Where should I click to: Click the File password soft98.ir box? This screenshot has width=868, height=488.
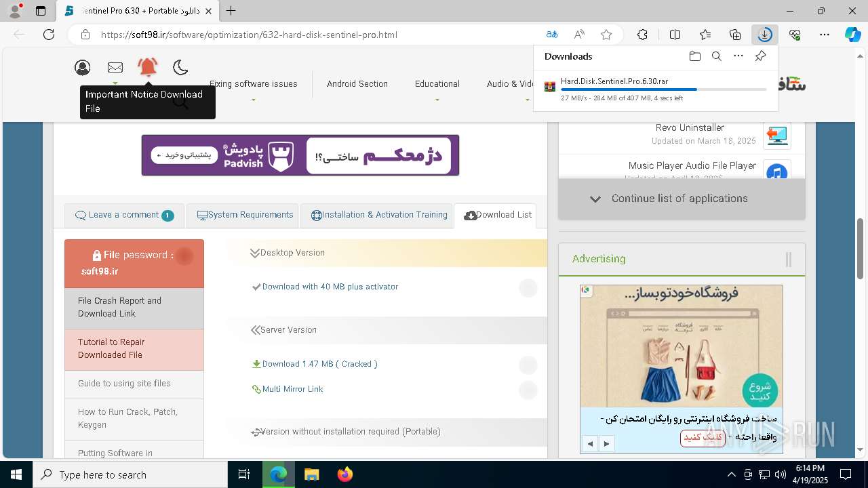(x=134, y=264)
